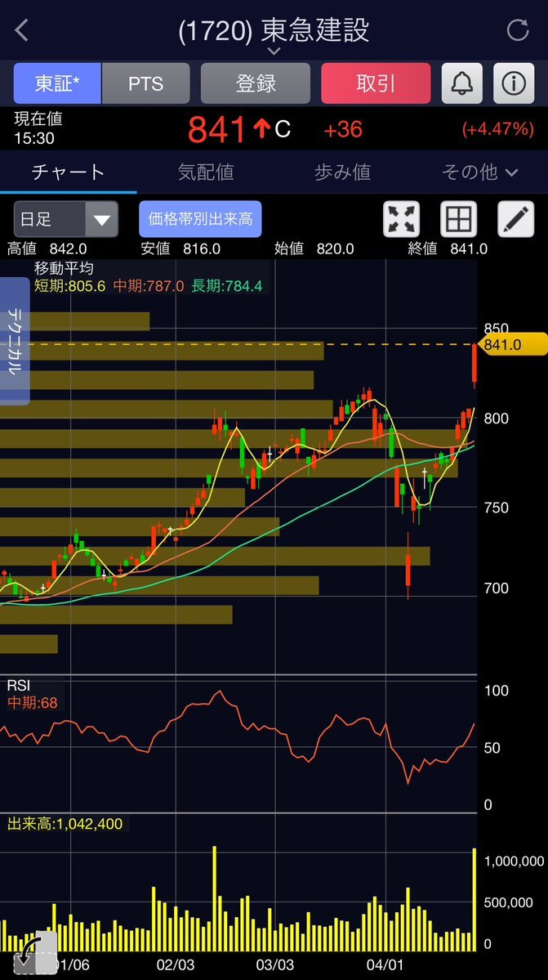The image size is (548, 980).
Task: Tap the (1720) 東急建設 title
Action: 274,30
